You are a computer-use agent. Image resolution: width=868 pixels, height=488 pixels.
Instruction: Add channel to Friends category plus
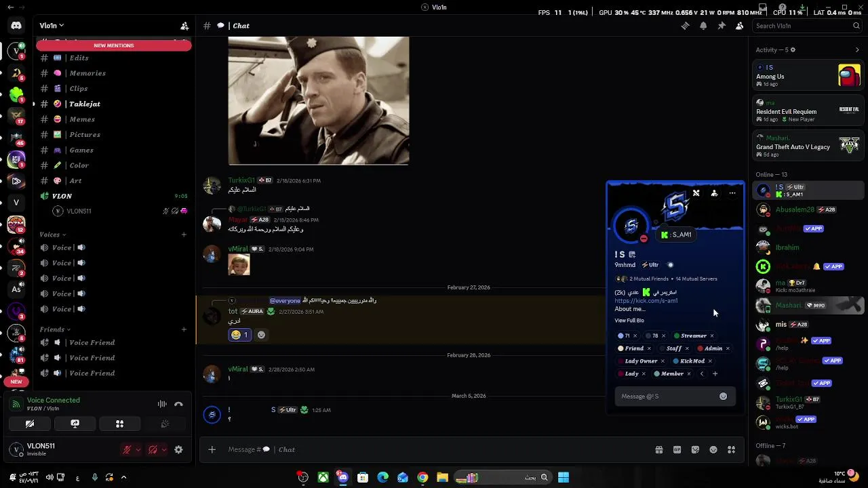(184, 329)
